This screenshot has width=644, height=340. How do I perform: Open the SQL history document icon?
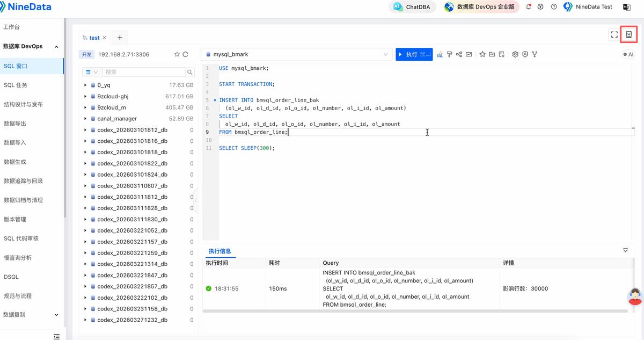pos(501,54)
